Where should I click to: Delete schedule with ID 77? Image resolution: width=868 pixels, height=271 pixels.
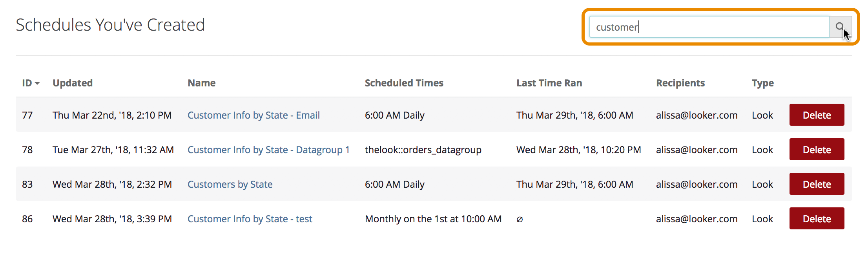[x=817, y=115]
